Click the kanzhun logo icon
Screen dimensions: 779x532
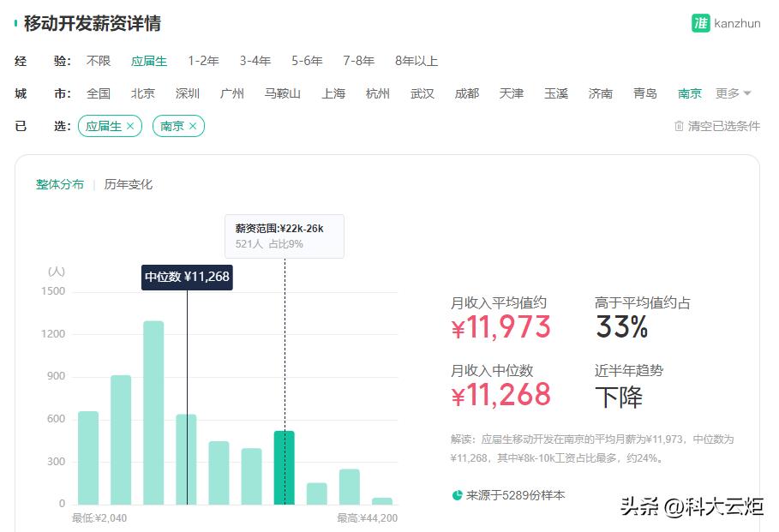(702, 24)
